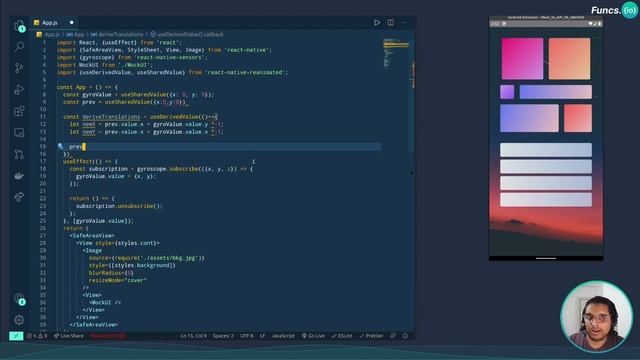Open errors and warnings count in status bar
This screenshot has width=640, height=360.
click(x=37, y=336)
